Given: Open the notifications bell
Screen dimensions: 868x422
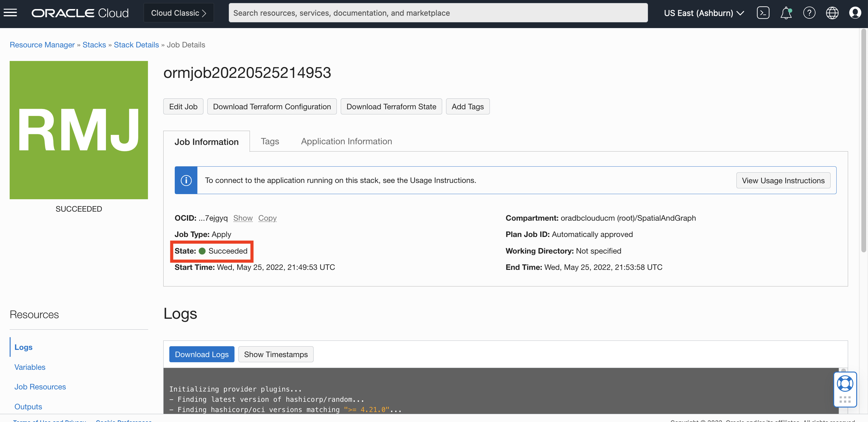Looking at the screenshot, I should pos(785,13).
